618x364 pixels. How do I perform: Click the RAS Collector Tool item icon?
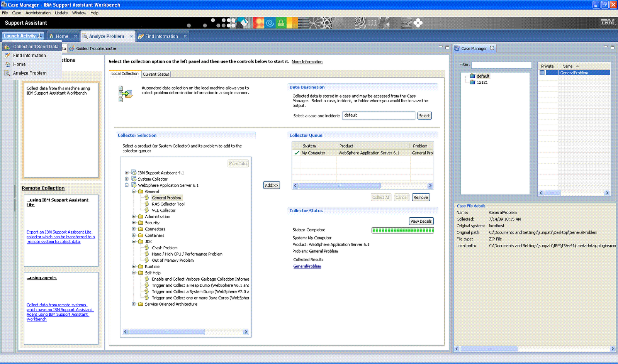pos(147,204)
